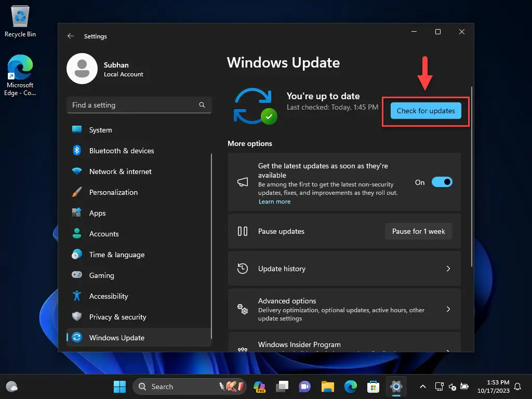The width and height of the screenshot is (532, 399).
Task: Click the Advanced options gears icon
Action: click(243, 309)
